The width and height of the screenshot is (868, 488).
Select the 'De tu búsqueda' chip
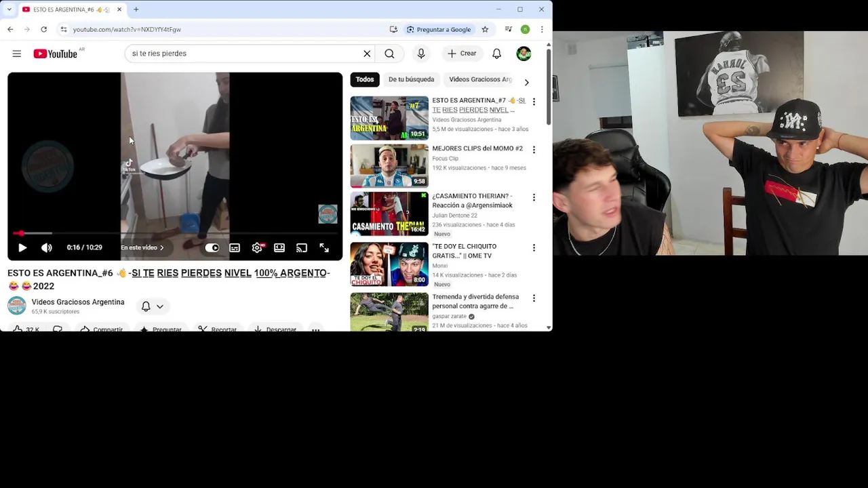[x=411, y=79]
